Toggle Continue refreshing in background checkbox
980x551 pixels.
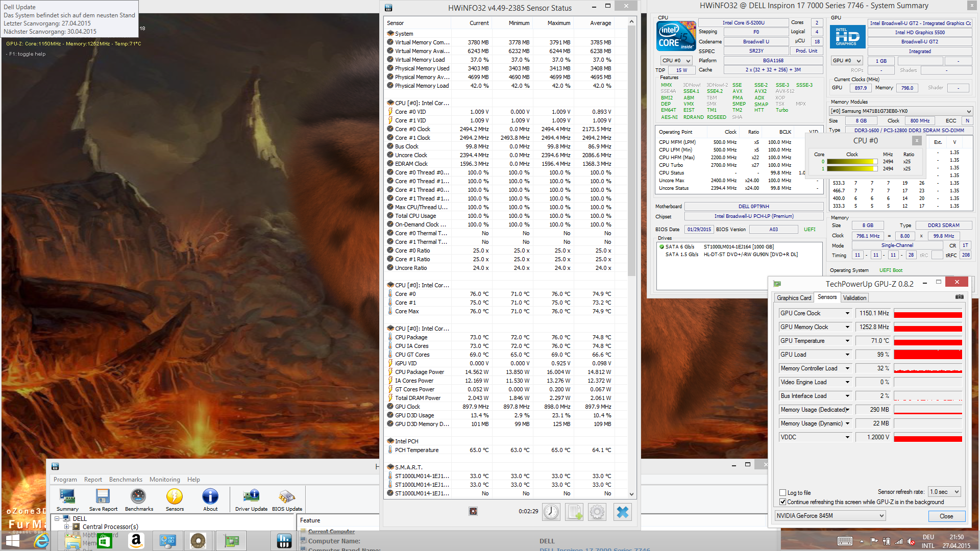pos(782,502)
